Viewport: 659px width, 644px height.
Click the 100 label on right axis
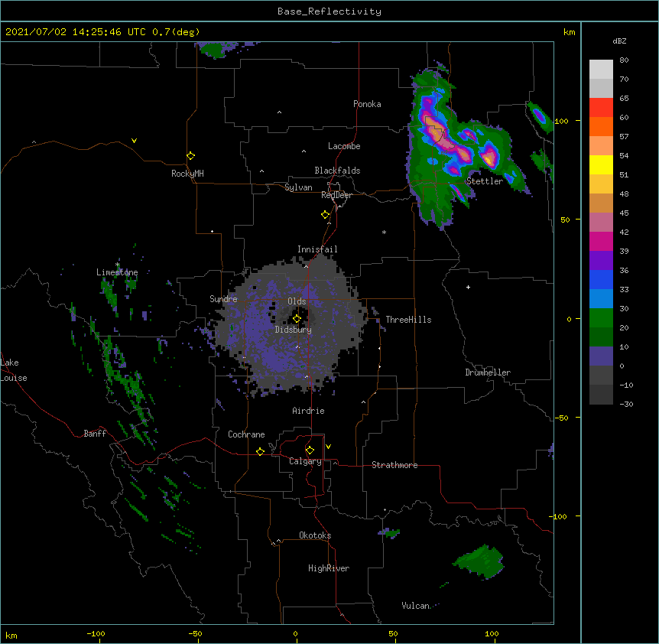click(561, 121)
